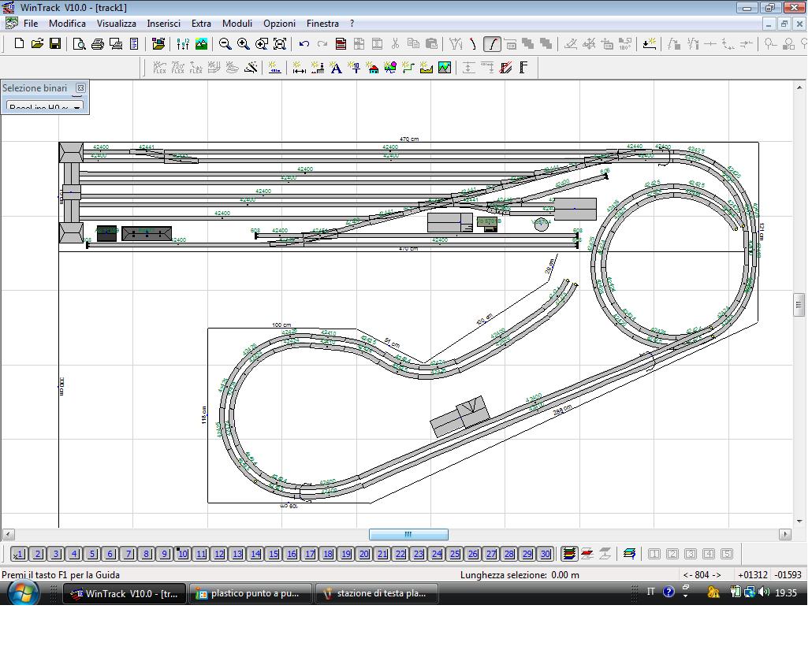Switch to stazione di testa pla... taskbar window
The width and height of the screenshot is (812, 646).
[377, 594]
